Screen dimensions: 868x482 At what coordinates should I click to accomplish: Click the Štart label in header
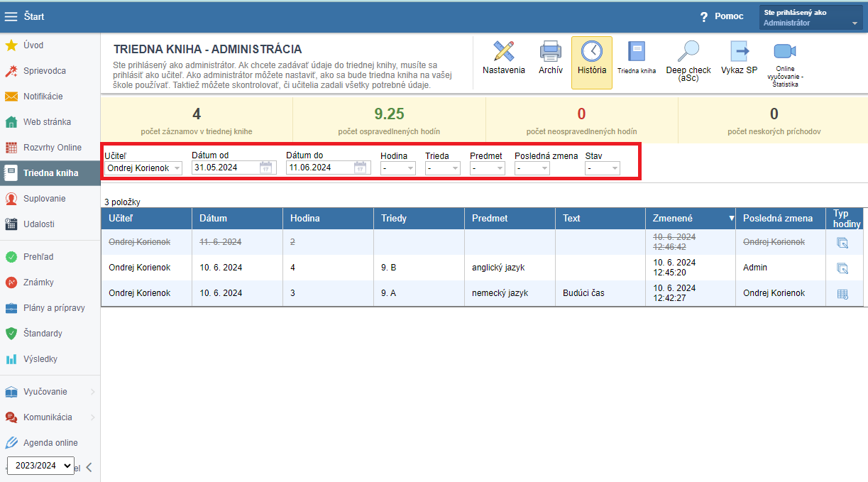34,16
